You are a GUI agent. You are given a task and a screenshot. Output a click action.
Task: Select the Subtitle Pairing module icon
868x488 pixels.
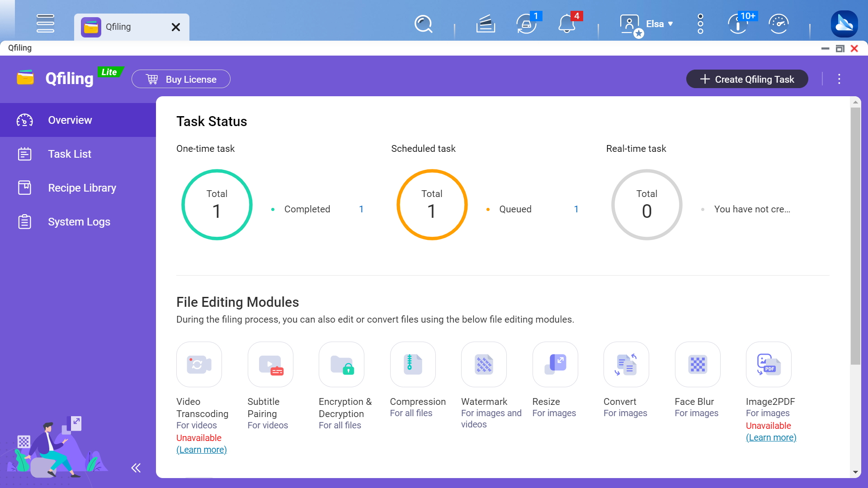pyautogui.click(x=271, y=363)
